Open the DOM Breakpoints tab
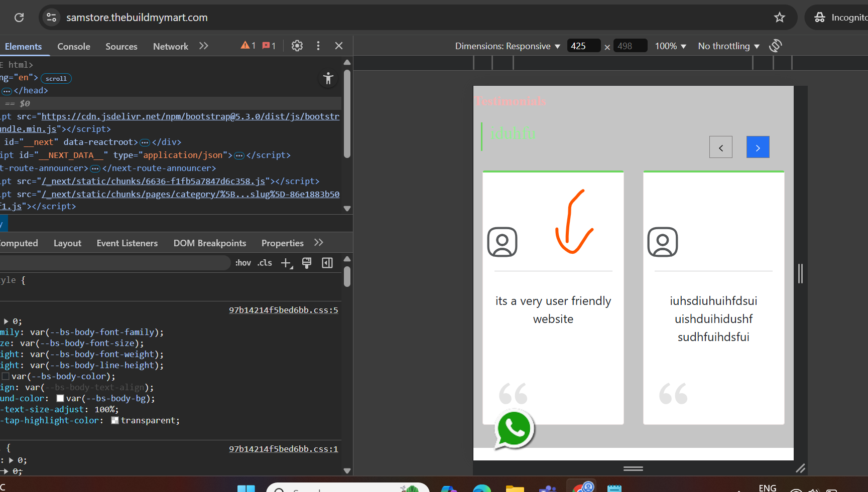Screen dimensions: 868x492 (x=210, y=243)
